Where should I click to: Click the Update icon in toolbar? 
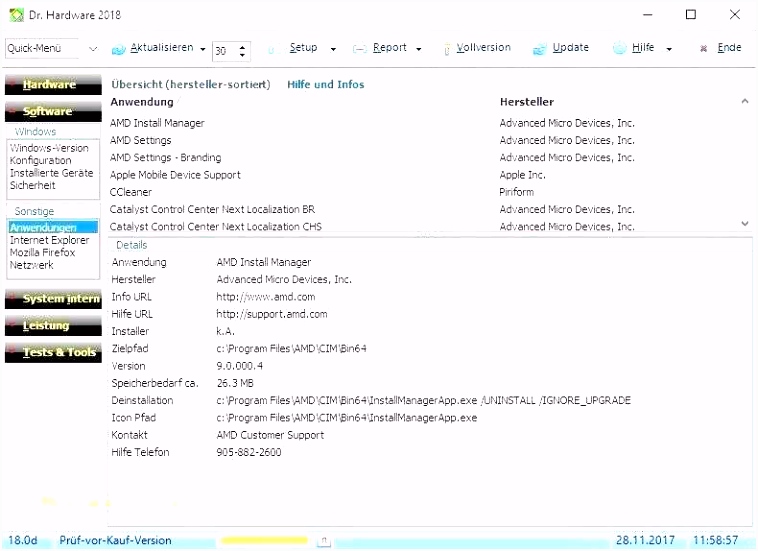(539, 49)
